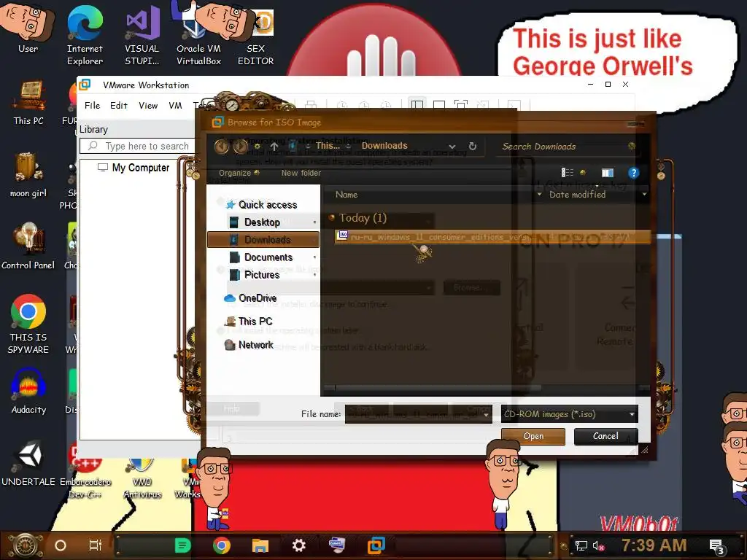
Task: Refresh the Downloads folder listing
Action: point(473,146)
